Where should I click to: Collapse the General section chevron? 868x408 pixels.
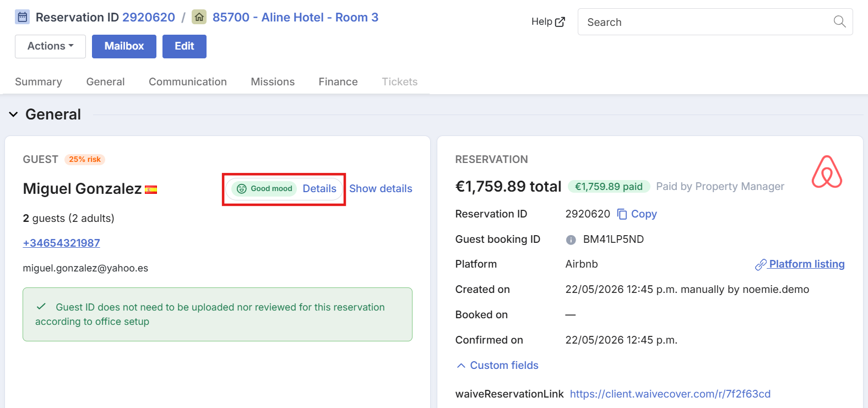click(13, 115)
